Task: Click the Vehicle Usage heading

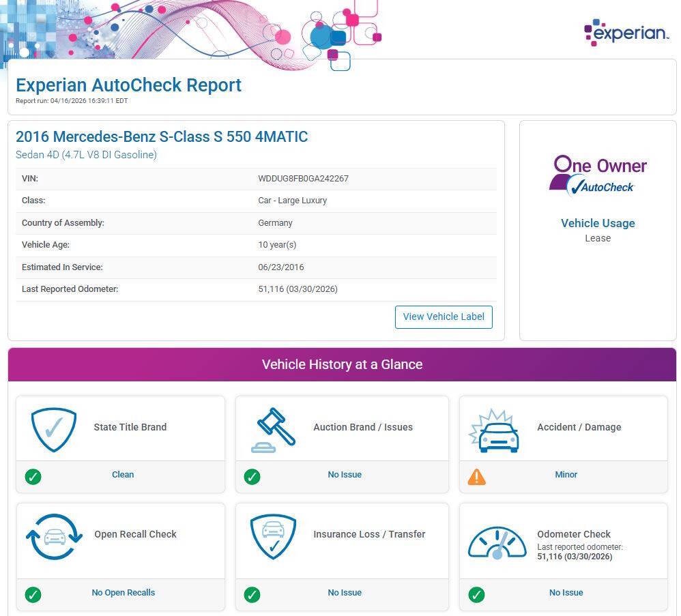Action: pos(598,223)
